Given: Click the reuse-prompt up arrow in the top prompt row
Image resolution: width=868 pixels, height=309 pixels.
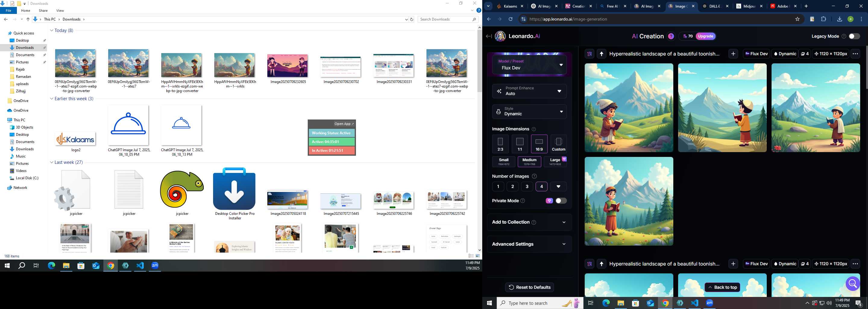Looking at the screenshot, I should [x=602, y=54].
